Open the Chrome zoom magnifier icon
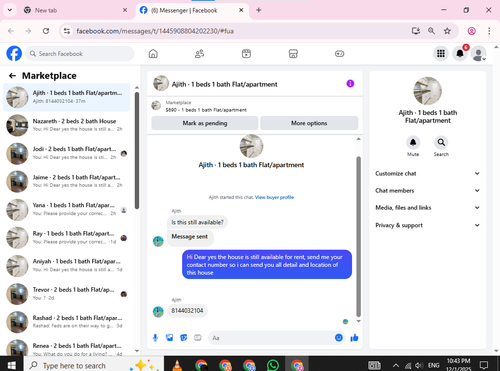Image resolution: width=500 pixels, height=371 pixels. (431, 31)
